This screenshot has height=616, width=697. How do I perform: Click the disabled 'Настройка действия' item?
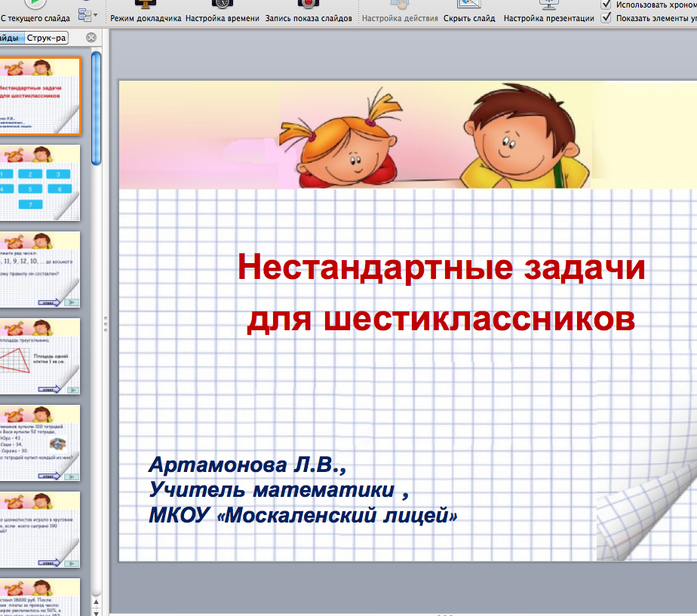[400, 12]
